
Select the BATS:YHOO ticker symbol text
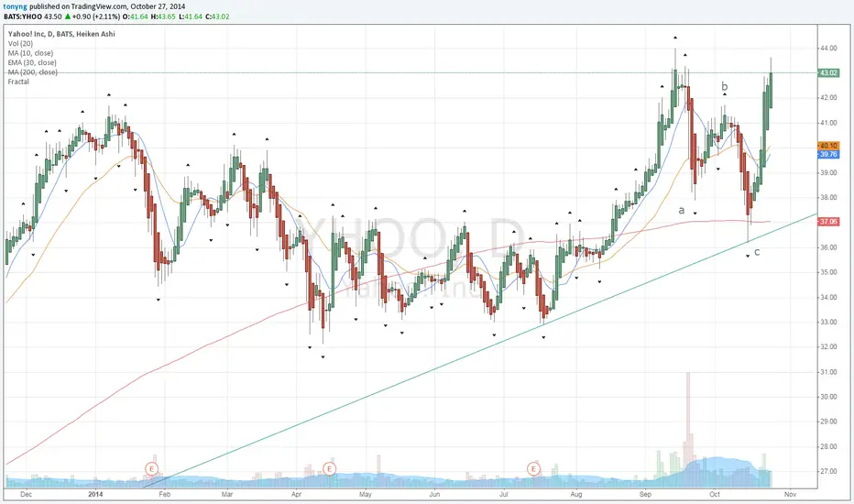pyautogui.click(x=23, y=16)
